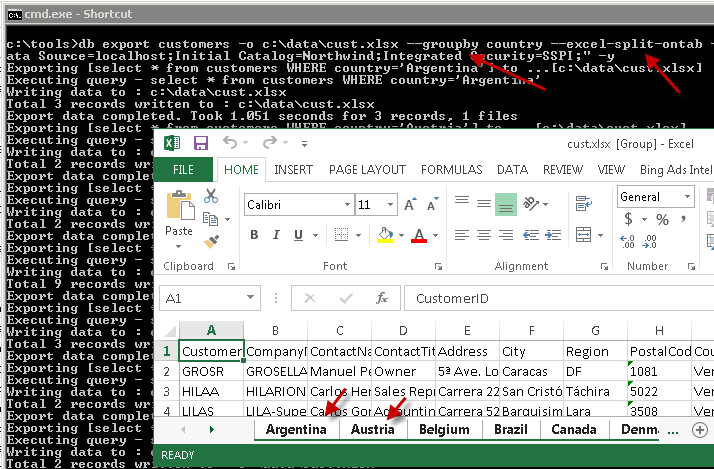Click the Paste button
The image size is (714, 469).
(179, 214)
